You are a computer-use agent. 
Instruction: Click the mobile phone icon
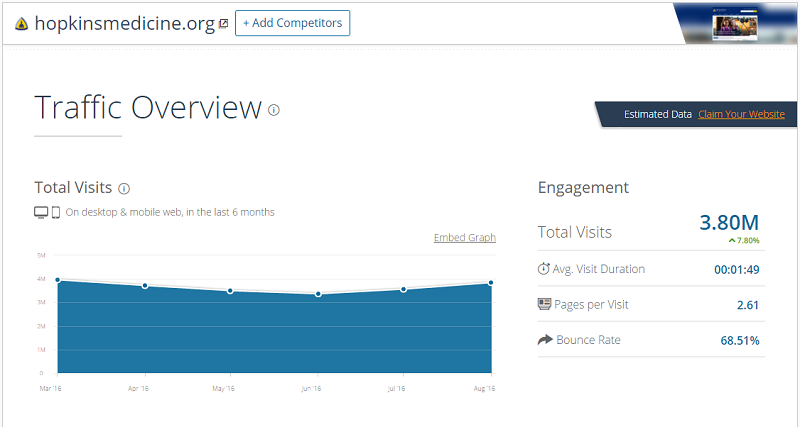pos(56,212)
